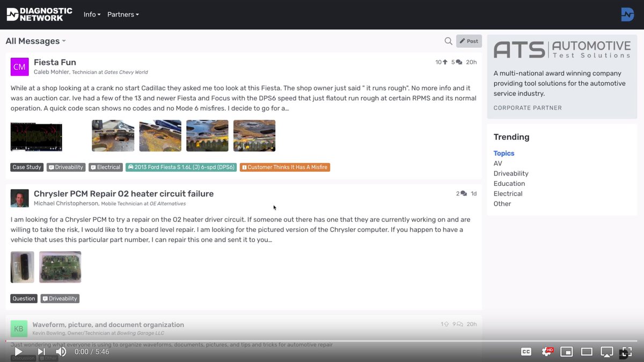Expand the All Messages filter
This screenshot has width=644, height=362.
35,41
